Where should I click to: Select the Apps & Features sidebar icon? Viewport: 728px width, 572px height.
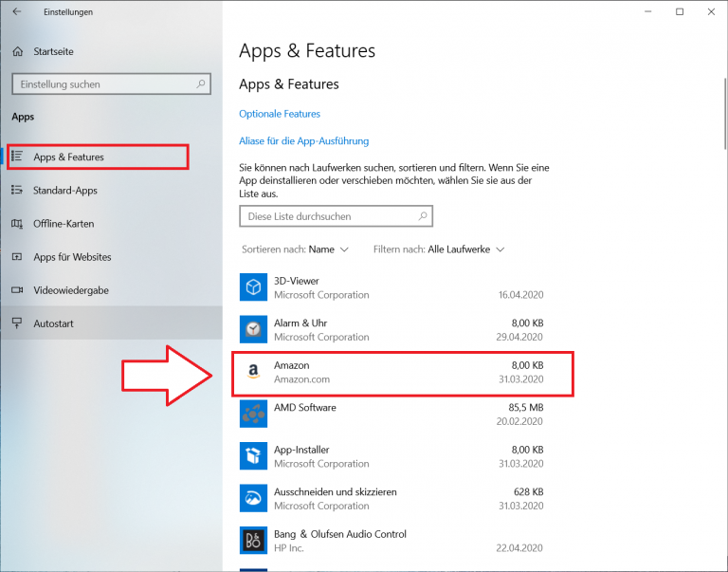point(17,157)
